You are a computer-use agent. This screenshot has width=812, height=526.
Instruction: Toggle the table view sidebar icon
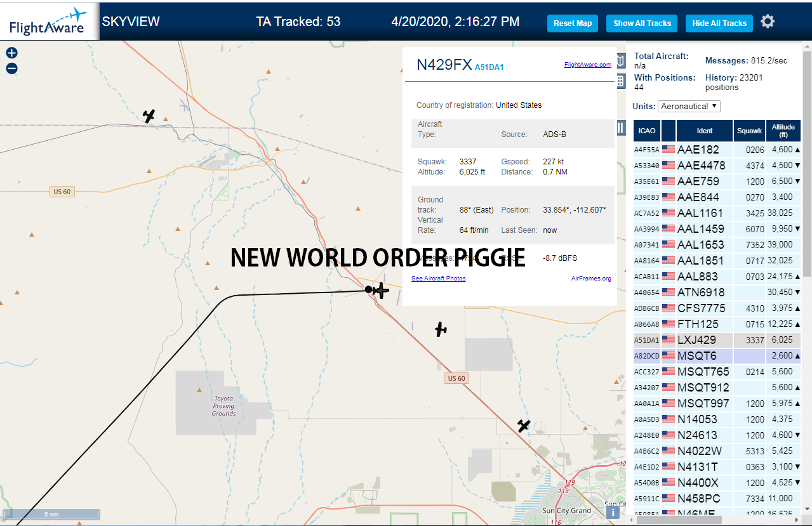(x=621, y=81)
